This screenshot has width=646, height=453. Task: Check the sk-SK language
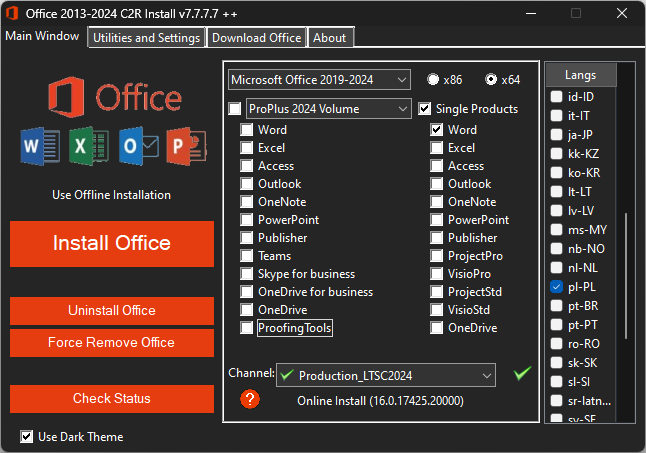click(x=556, y=363)
